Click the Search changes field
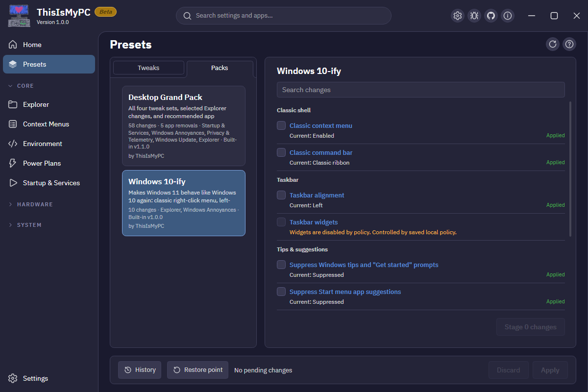588x392 pixels. pyautogui.click(x=421, y=90)
